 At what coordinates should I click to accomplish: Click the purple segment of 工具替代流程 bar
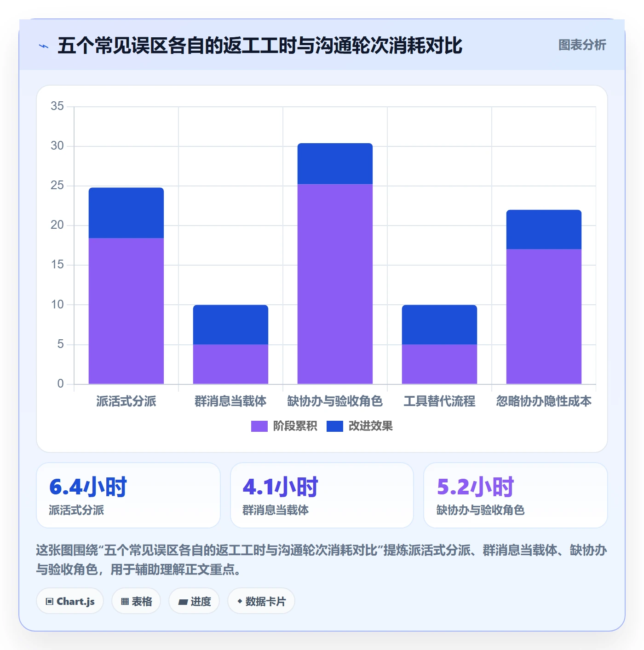[x=439, y=364]
